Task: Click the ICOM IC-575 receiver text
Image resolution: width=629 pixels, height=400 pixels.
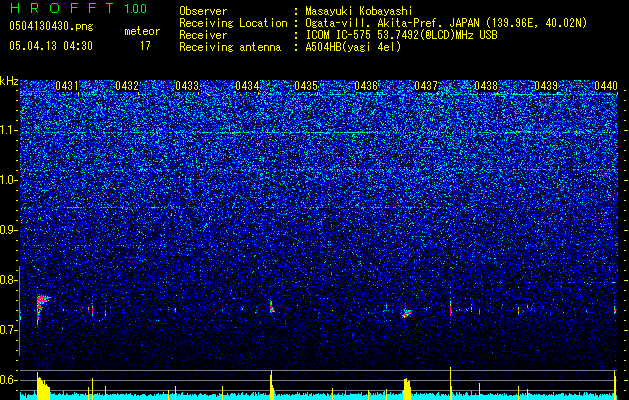Action: [x=401, y=35]
